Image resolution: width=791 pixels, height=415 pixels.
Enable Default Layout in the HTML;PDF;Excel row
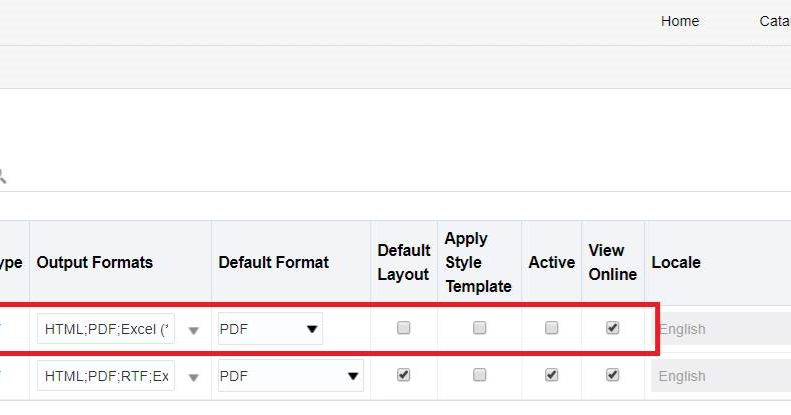pyautogui.click(x=404, y=328)
